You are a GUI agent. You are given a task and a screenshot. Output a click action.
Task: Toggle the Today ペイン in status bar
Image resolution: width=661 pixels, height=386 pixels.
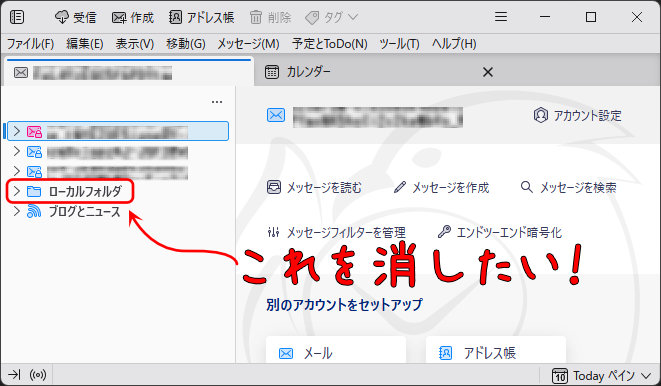tap(602, 375)
